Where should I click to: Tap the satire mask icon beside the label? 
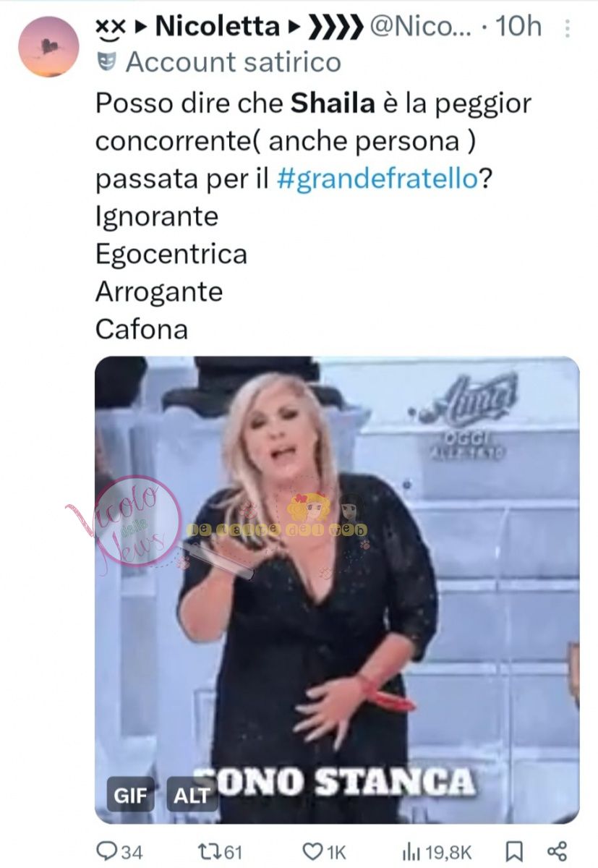106,62
